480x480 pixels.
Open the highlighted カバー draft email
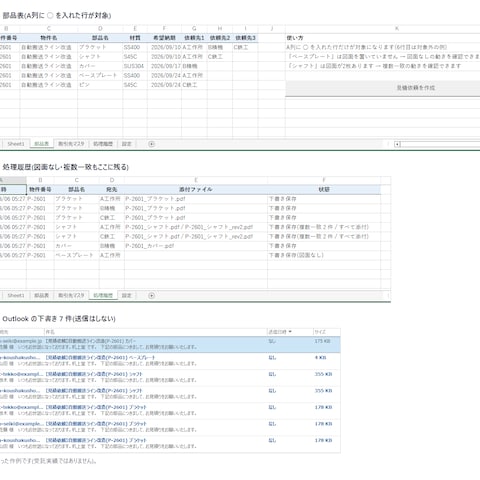(x=170, y=344)
